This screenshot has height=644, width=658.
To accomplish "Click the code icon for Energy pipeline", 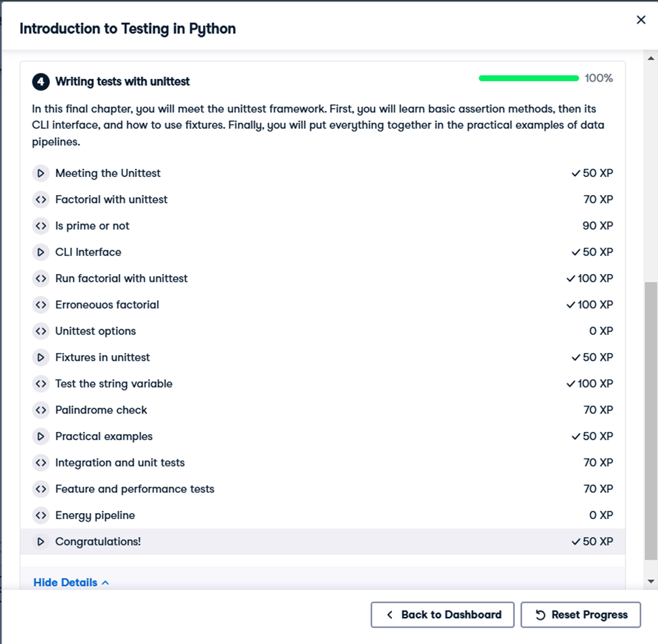I will (40, 515).
